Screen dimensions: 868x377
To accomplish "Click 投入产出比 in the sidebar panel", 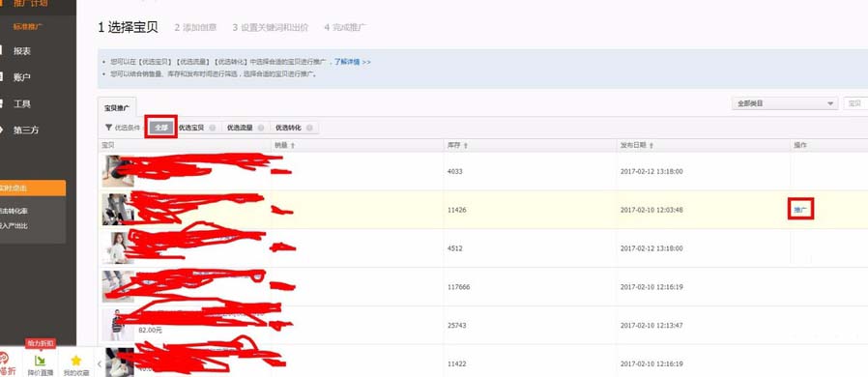I will tap(14, 226).
